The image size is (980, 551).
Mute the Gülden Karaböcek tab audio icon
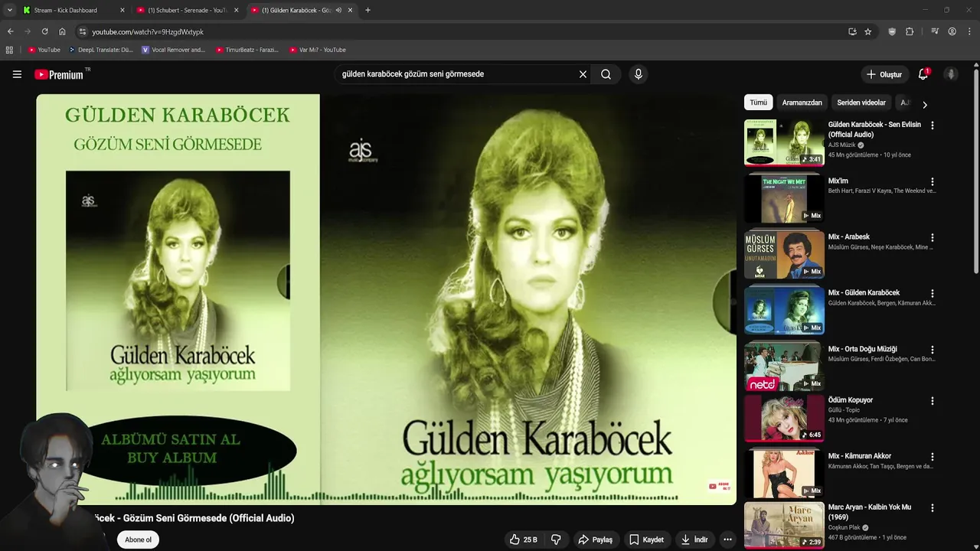click(x=338, y=10)
